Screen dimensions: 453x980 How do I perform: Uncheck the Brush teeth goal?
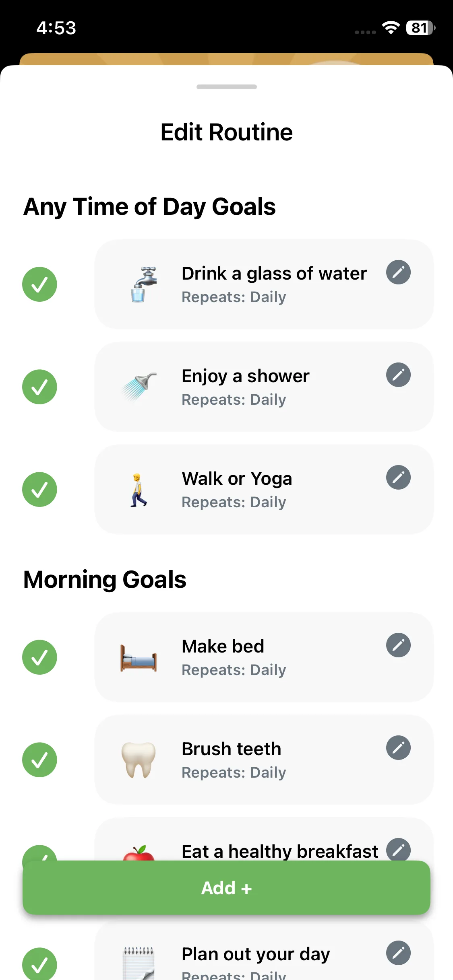39,760
